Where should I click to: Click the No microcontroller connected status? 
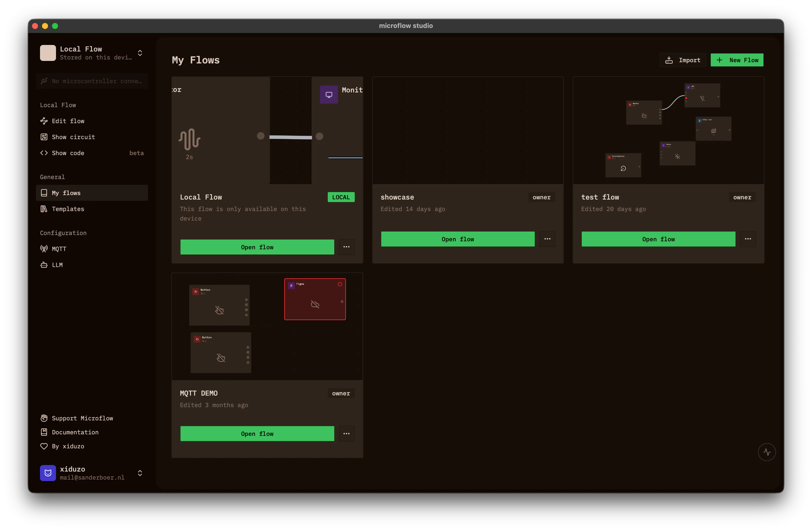[x=92, y=81]
